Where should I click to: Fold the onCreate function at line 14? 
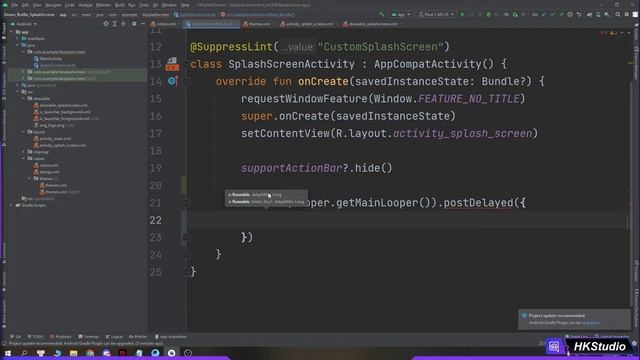coord(186,82)
